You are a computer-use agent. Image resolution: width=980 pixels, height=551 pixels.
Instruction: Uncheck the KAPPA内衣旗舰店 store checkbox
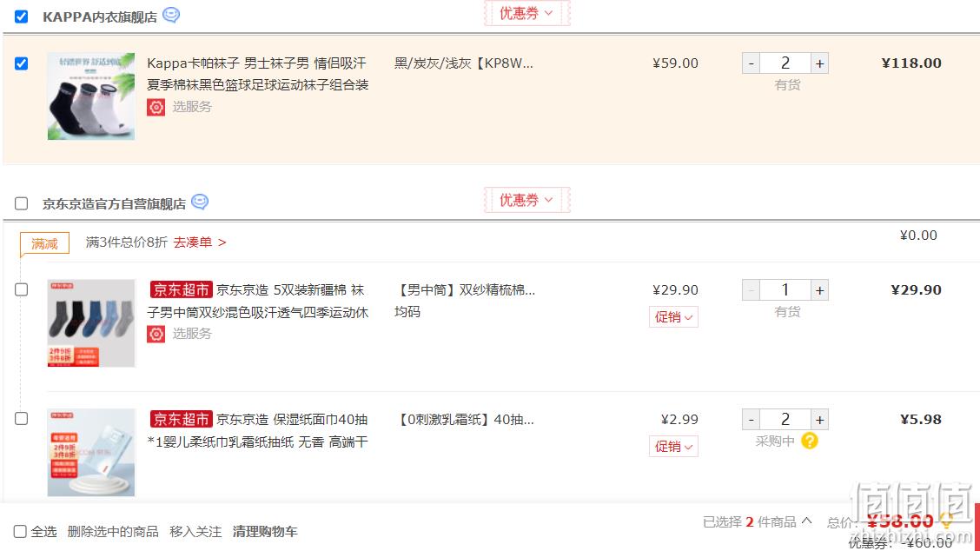21,17
